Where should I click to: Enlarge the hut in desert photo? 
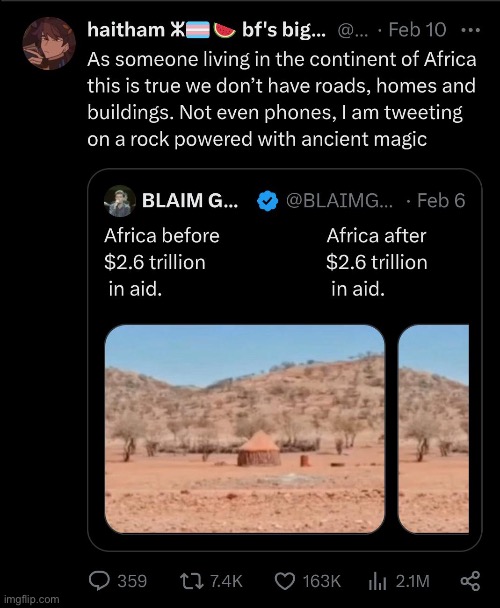point(245,429)
